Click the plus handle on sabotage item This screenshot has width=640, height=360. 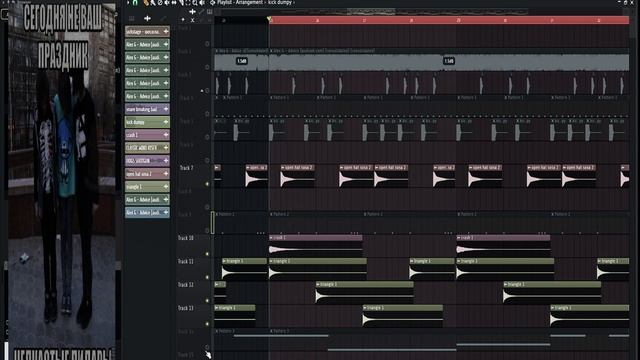tap(166, 31)
